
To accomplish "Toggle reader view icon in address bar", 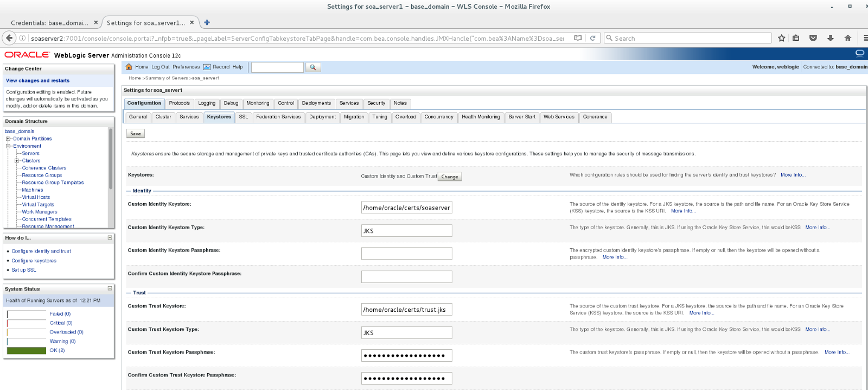I will coord(578,38).
